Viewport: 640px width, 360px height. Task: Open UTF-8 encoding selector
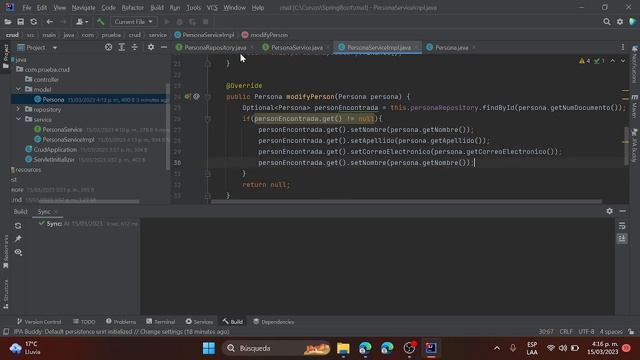pos(586,331)
